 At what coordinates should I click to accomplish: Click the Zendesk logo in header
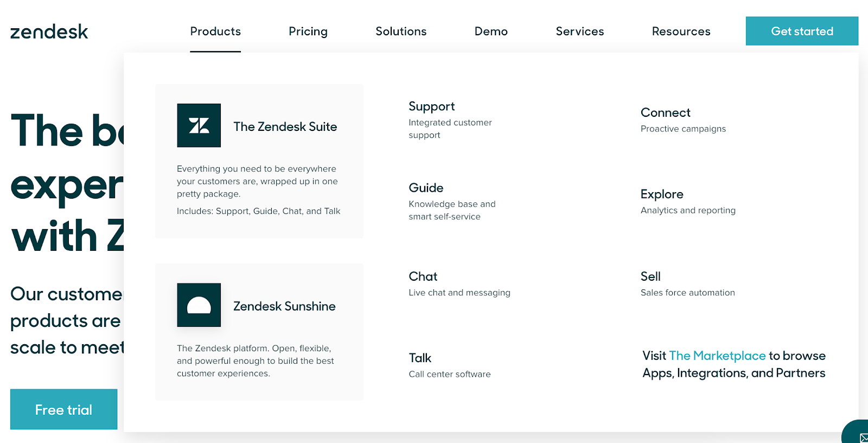[x=49, y=31]
